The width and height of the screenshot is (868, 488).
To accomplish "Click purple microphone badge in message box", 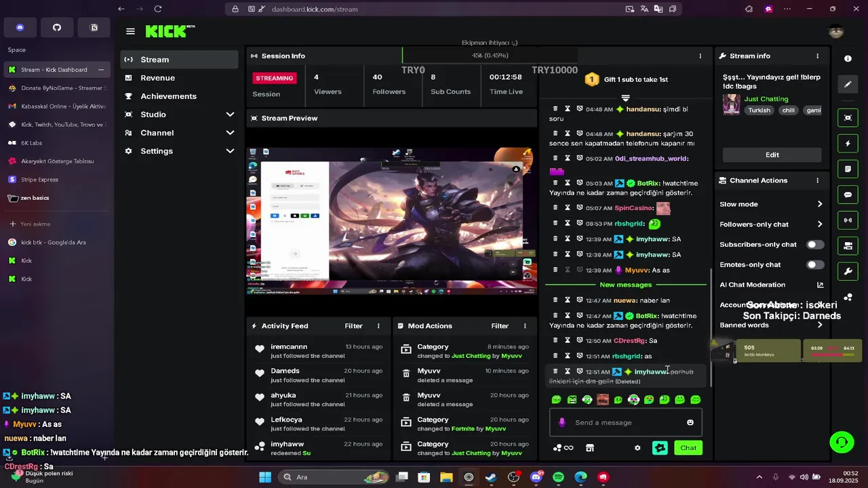I will [561, 422].
